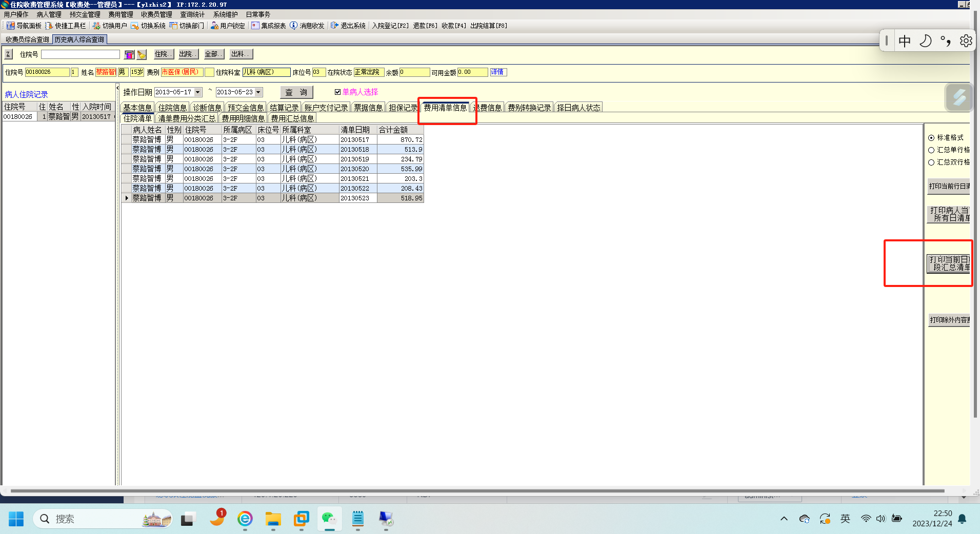Click the 住院号 search input field
Screen dimensions: 980x534
(x=81, y=54)
